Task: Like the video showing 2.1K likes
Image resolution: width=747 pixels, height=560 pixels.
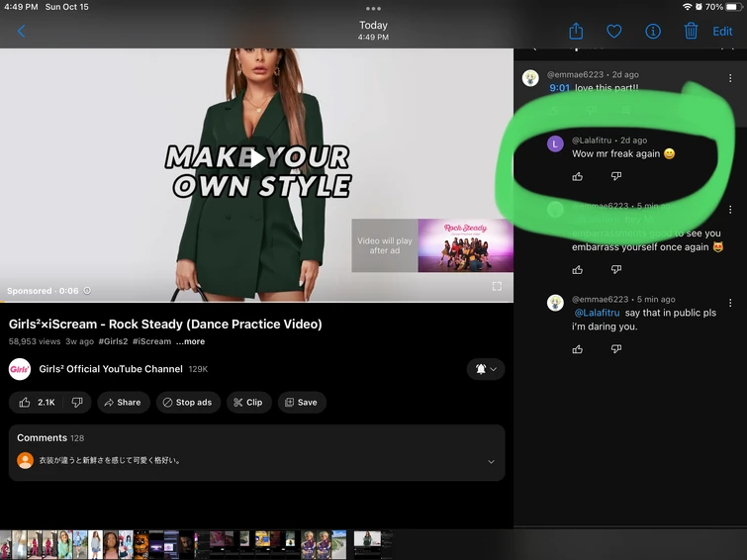Action: pos(37,403)
